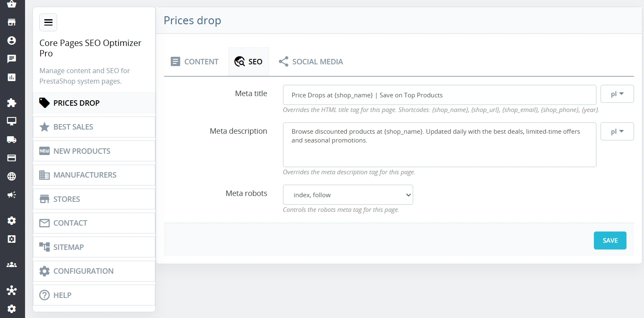Open Sitemap tree icon item
The image size is (644, 318).
(x=94, y=247)
